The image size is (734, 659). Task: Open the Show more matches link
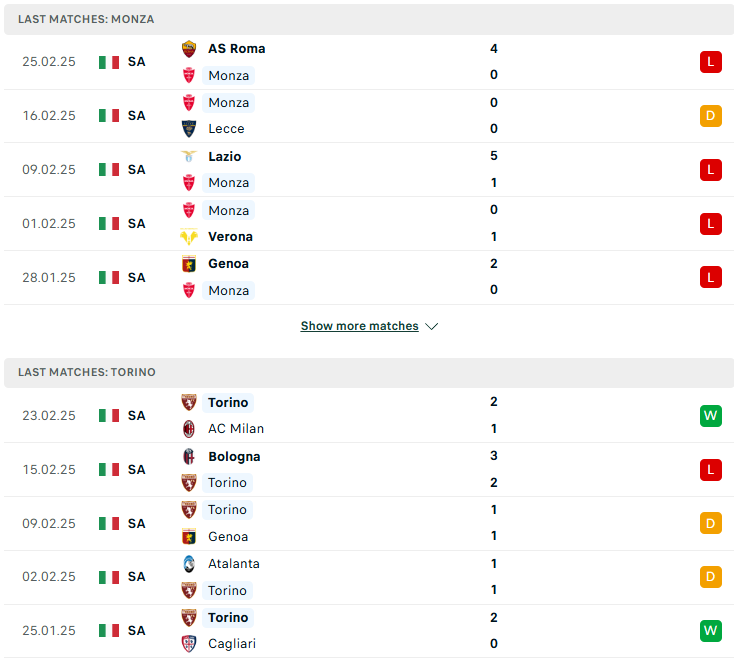click(360, 326)
